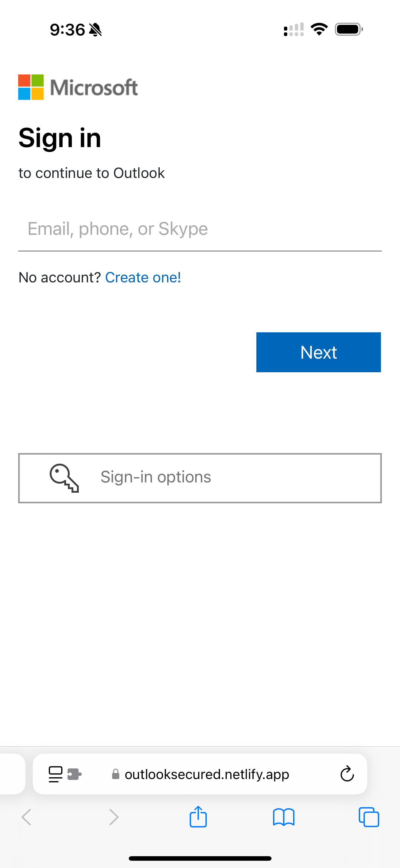Tap the padlock icon in address bar
Viewport: 400px width, 868px height.
click(116, 774)
